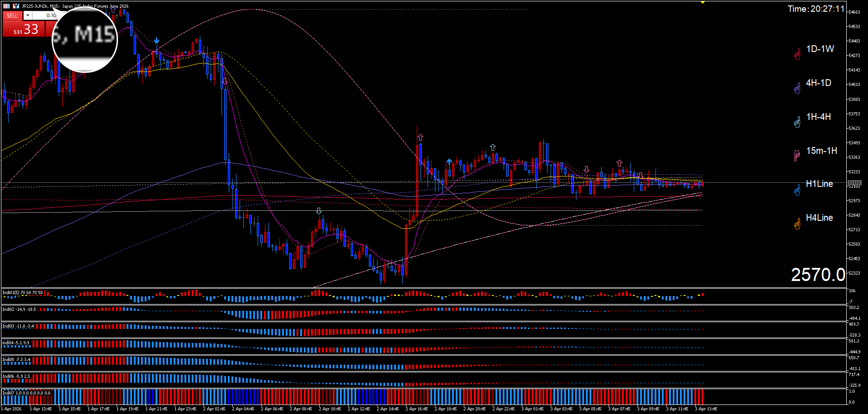This screenshot has height=414, width=868.
Task: Click the red sell price 531 33 tile
Action: tap(24, 29)
